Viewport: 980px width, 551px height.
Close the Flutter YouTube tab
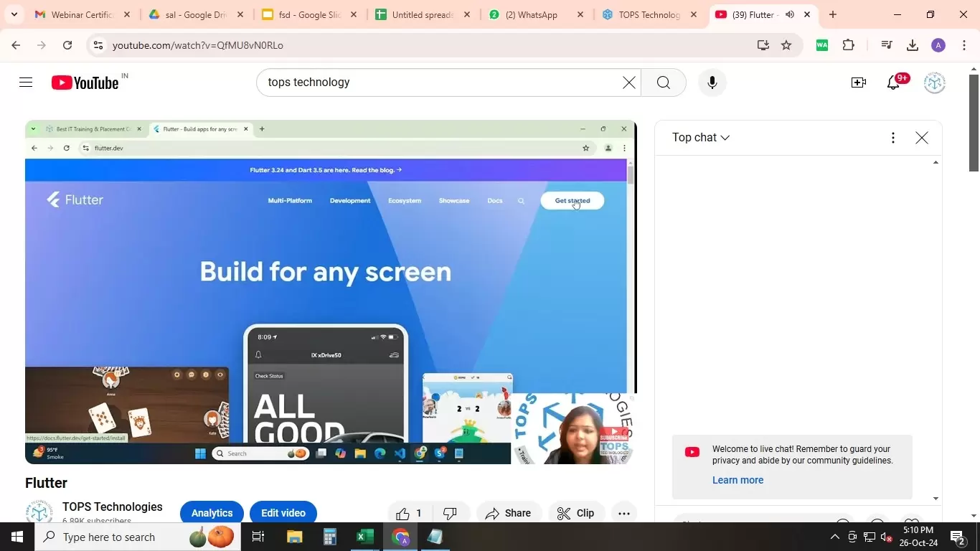807,14
